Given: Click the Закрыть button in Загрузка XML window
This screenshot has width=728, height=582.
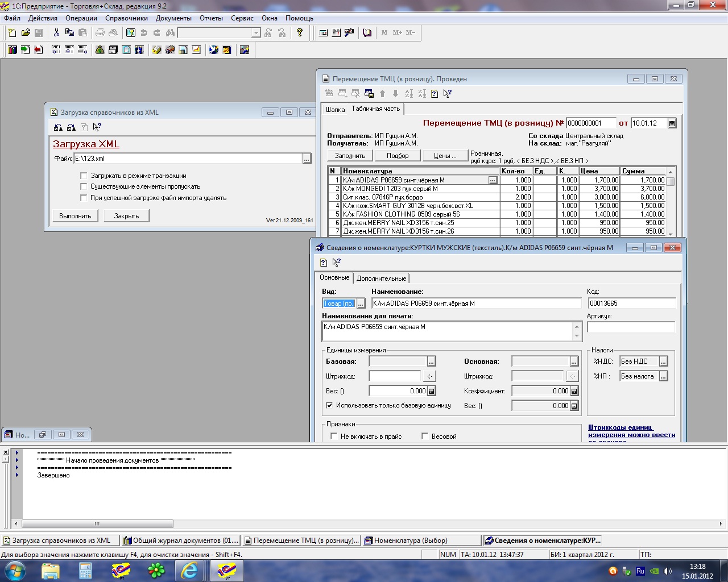Looking at the screenshot, I should [126, 216].
